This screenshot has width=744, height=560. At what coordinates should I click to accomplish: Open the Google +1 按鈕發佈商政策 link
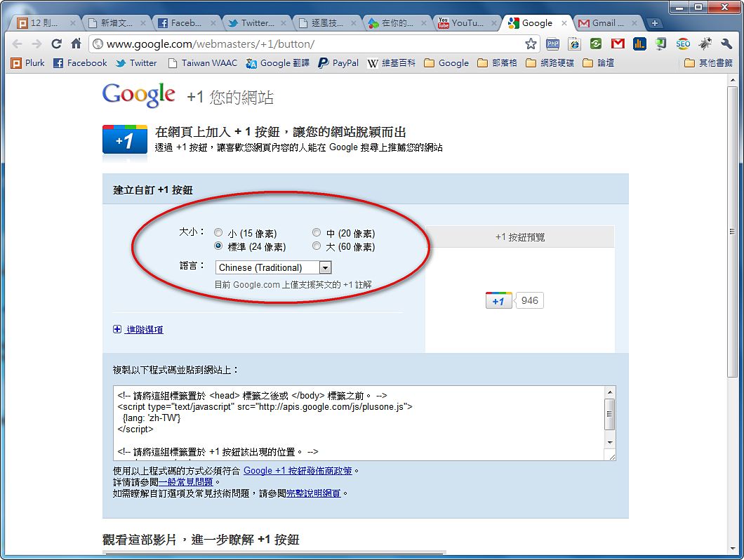(x=298, y=471)
